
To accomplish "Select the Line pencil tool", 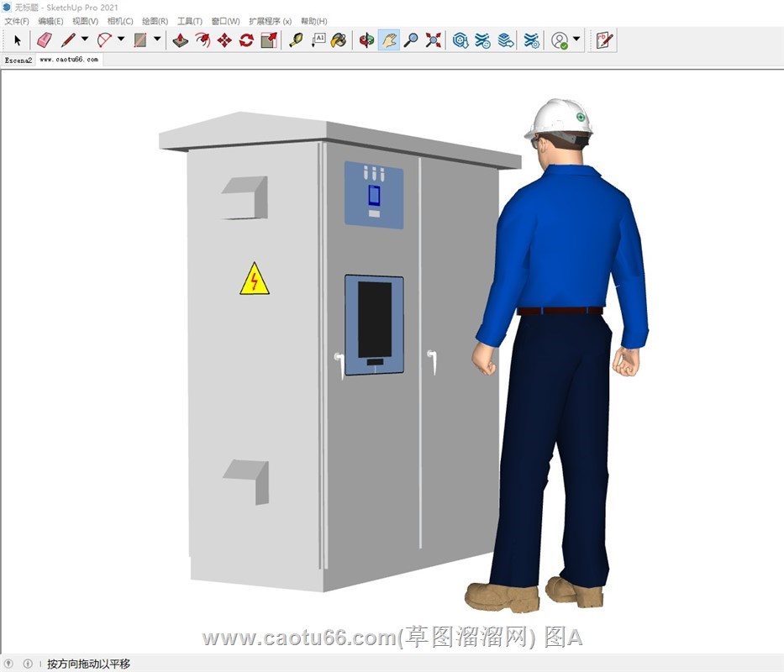I will pos(69,40).
